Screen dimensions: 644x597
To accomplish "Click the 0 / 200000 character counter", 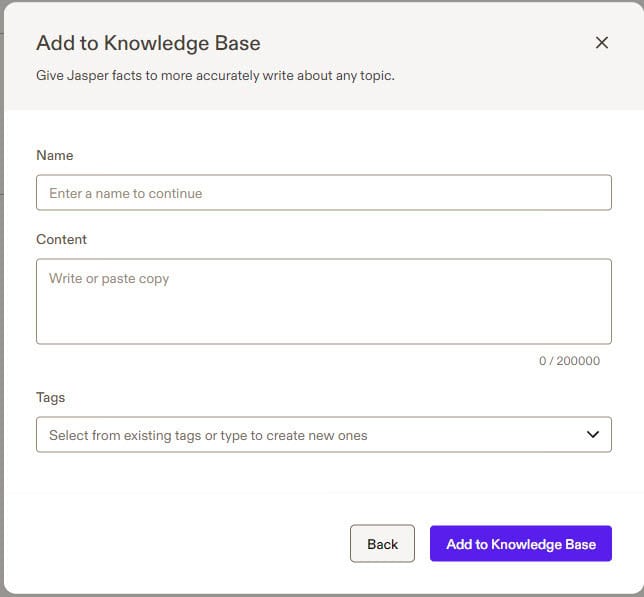I will click(569, 361).
